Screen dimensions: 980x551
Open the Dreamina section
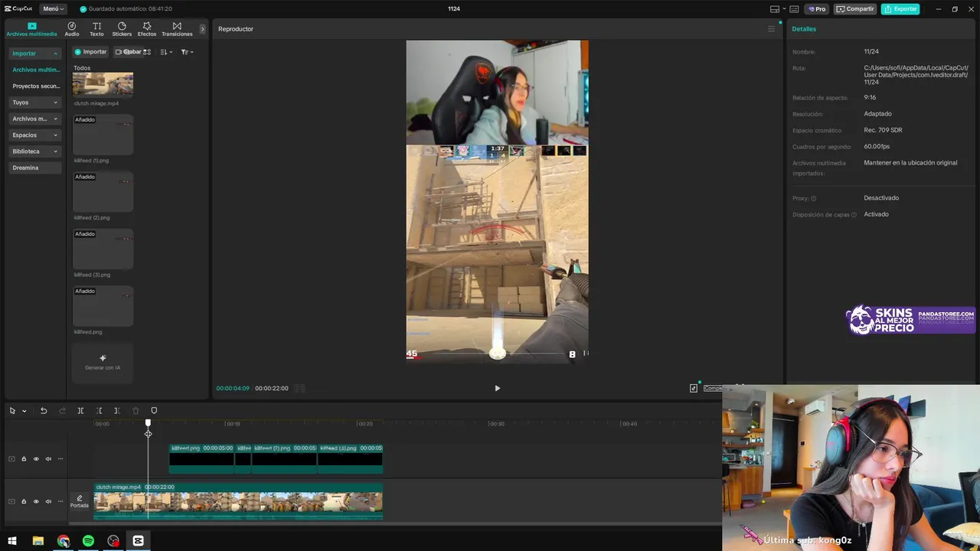pyautogui.click(x=35, y=168)
